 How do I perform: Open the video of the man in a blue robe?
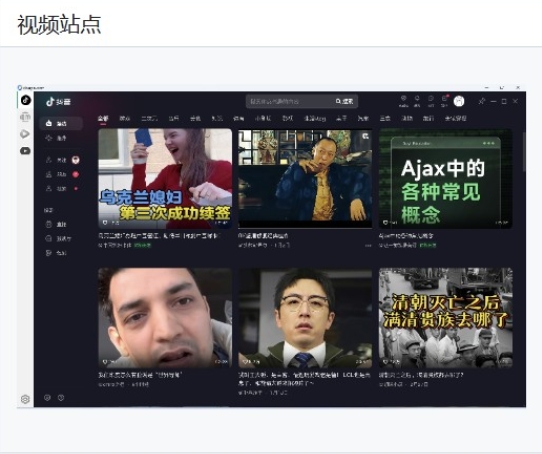(305, 178)
